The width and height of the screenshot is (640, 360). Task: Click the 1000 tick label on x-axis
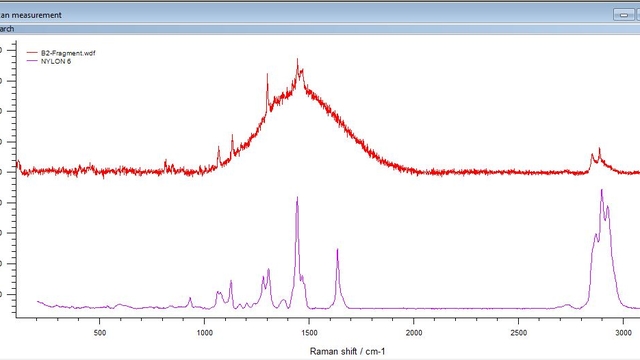click(204, 333)
